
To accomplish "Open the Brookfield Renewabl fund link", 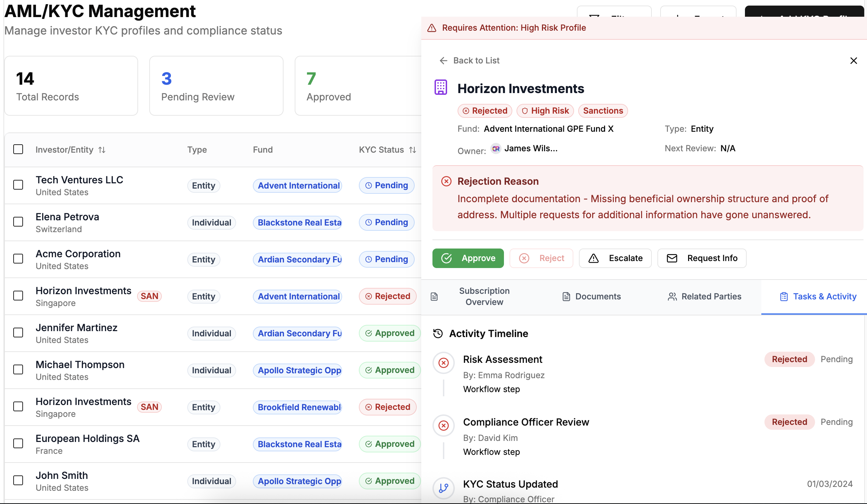I will tap(297, 407).
